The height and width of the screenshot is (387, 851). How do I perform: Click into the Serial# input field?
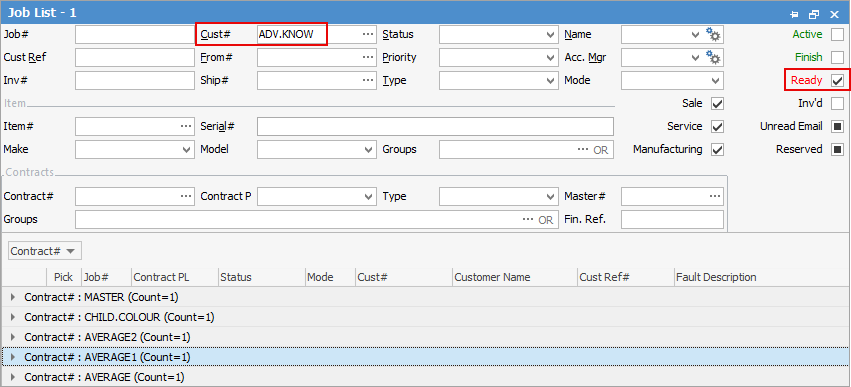[x=435, y=126]
